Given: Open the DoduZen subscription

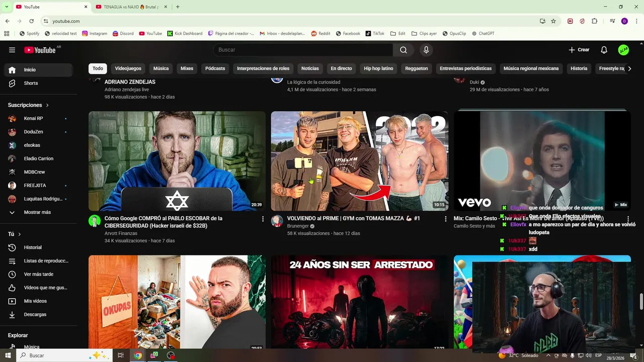Looking at the screenshot, I should [39, 132].
